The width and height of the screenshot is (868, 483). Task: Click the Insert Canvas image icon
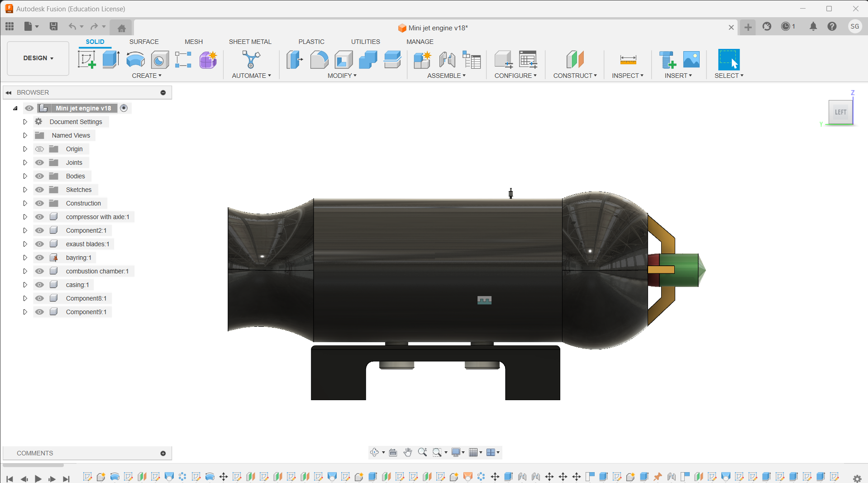(691, 59)
